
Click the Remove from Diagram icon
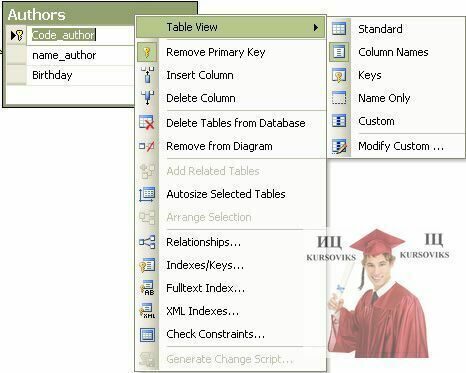point(147,146)
